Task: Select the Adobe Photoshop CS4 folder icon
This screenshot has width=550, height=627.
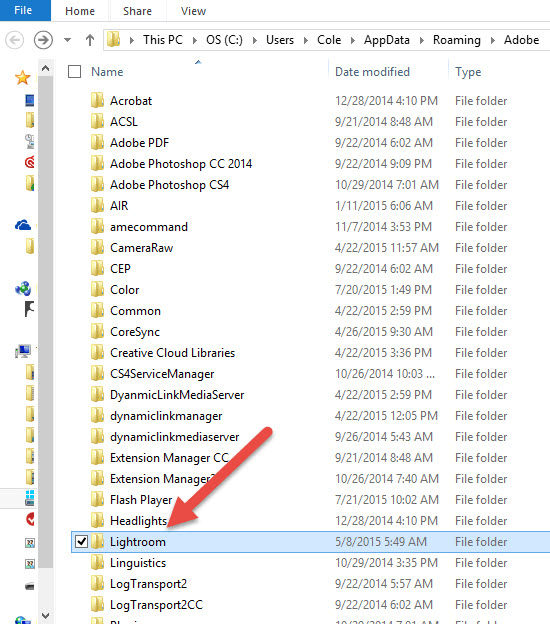Action: (97, 184)
